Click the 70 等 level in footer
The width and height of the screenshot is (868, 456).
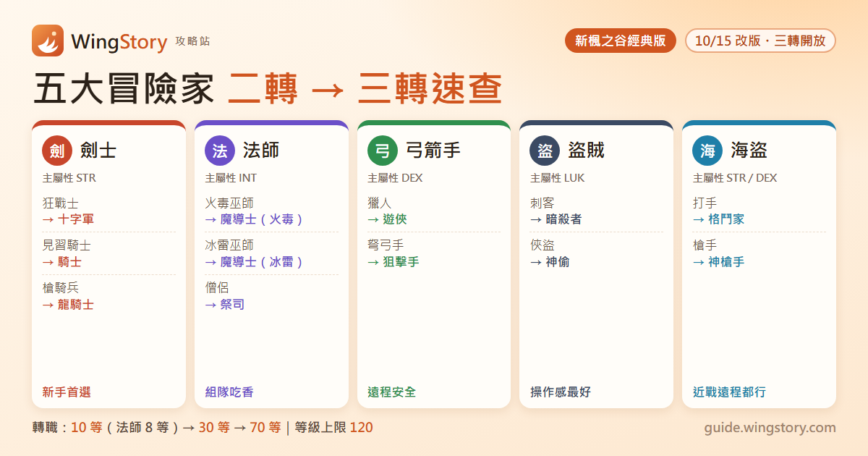(x=265, y=428)
